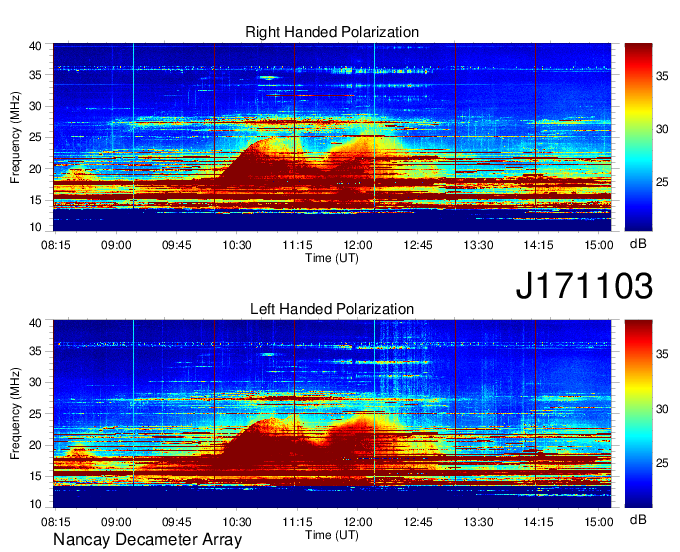680x552 pixels.
Task: Click the 12:45 tick under Right Handed plot
Action: (418, 245)
